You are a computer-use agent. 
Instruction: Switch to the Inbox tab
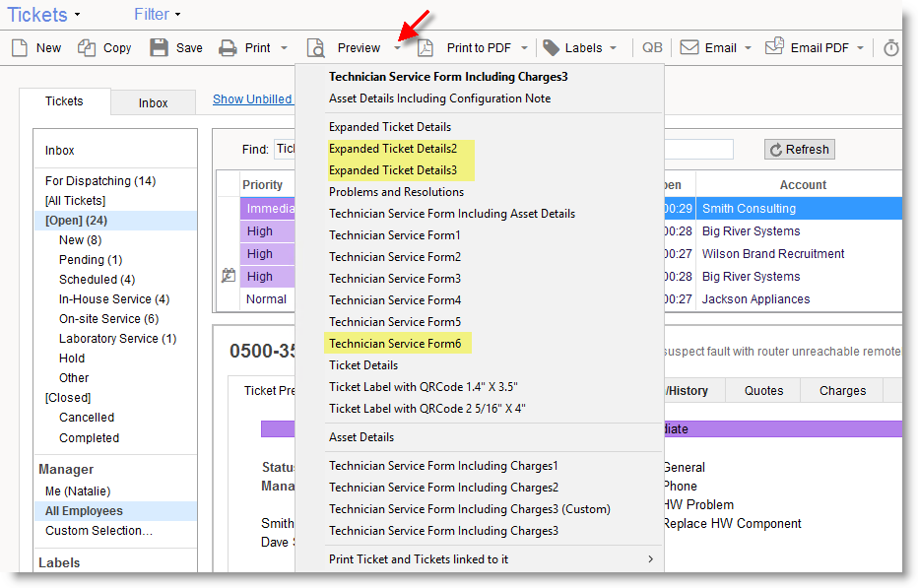(153, 102)
